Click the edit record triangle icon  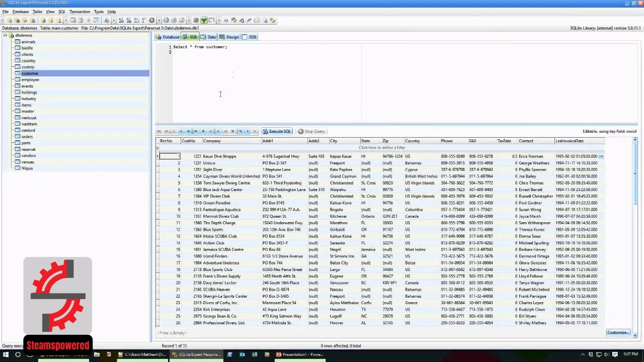(x=218, y=131)
